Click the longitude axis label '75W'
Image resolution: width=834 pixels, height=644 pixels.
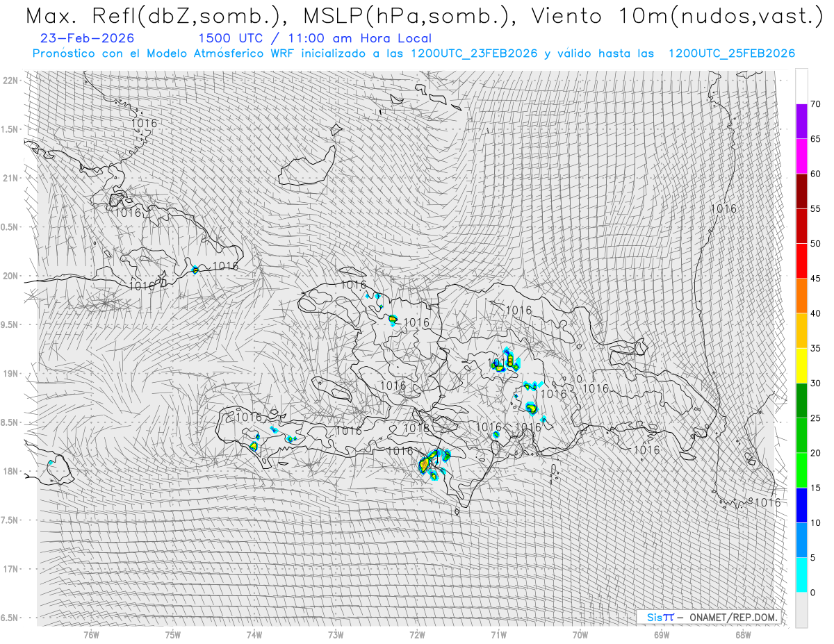point(172,634)
